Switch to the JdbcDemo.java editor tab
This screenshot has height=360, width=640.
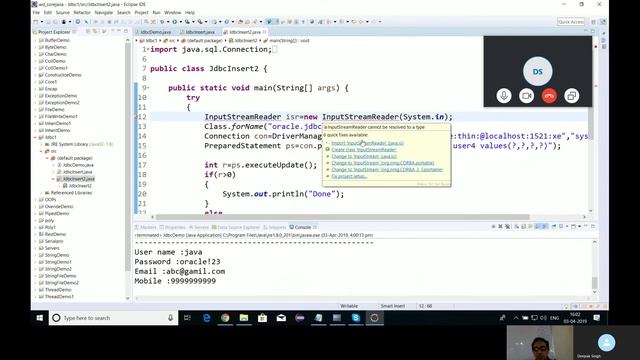156,32
